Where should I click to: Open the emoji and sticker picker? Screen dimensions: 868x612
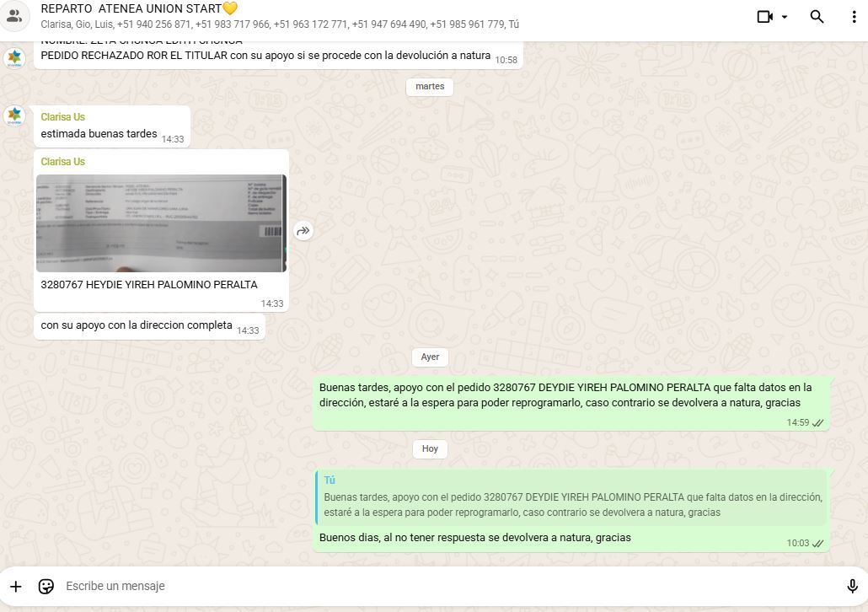pyautogui.click(x=46, y=586)
